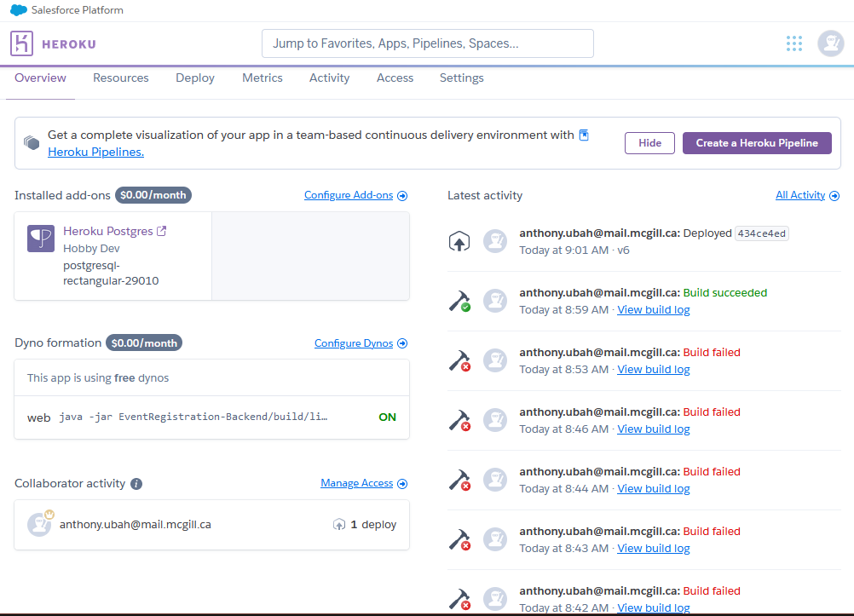Switch to the Resources tab
Viewport: 854px width, 616px height.
(121, 78)
